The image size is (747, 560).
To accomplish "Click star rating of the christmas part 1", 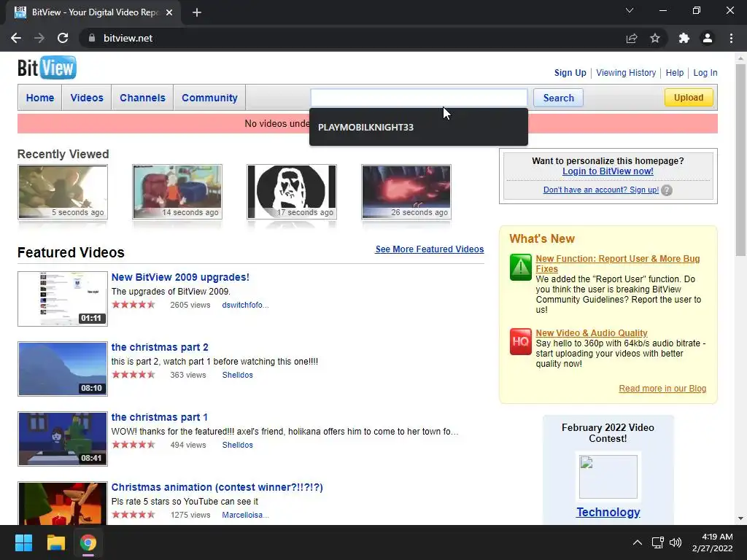I will tap(133, 445).
